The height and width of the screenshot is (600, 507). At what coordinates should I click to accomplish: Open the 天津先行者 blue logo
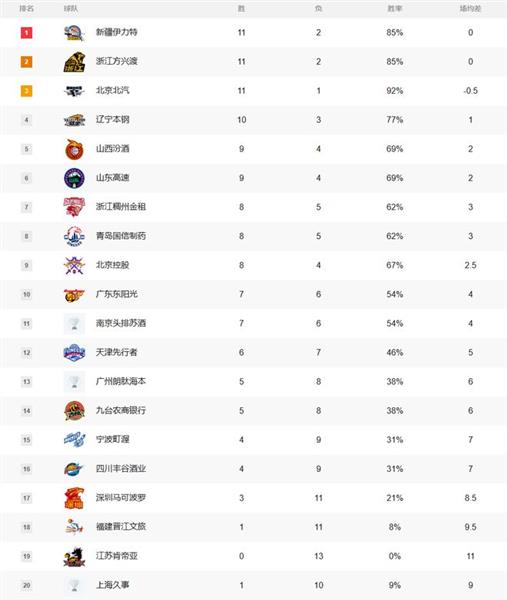click(74, 352)
